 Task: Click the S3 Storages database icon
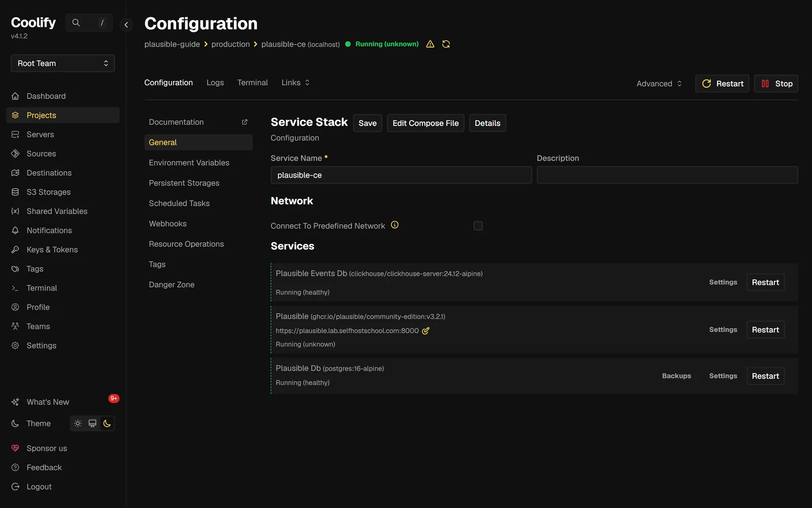(x=15, y=192)
